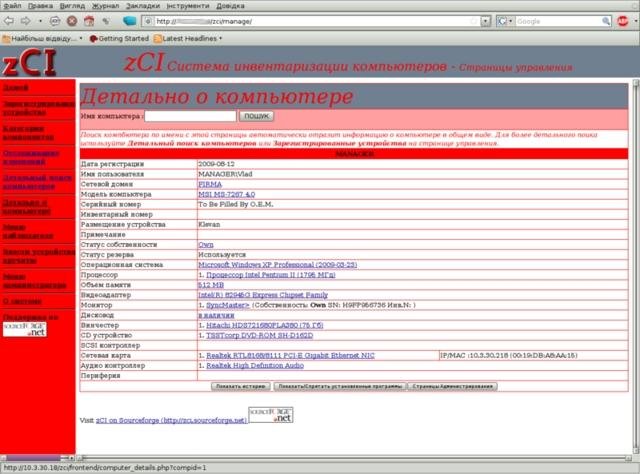The image size is (640, 474).
Task: Open the Довідка menu
Action: [x=230, y=6]
